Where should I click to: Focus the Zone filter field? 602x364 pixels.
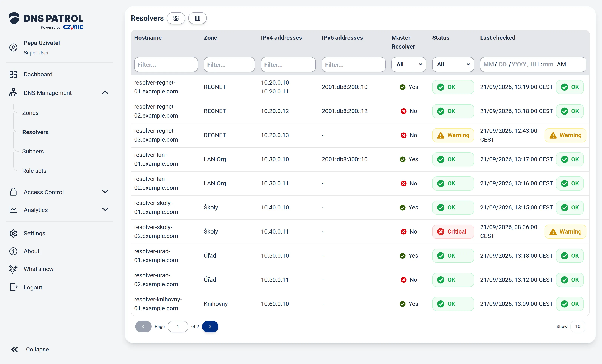click(x=229, y=64)
